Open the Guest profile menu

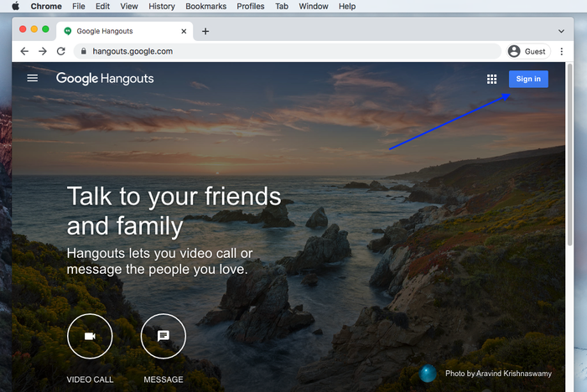(x=528, y=51)
